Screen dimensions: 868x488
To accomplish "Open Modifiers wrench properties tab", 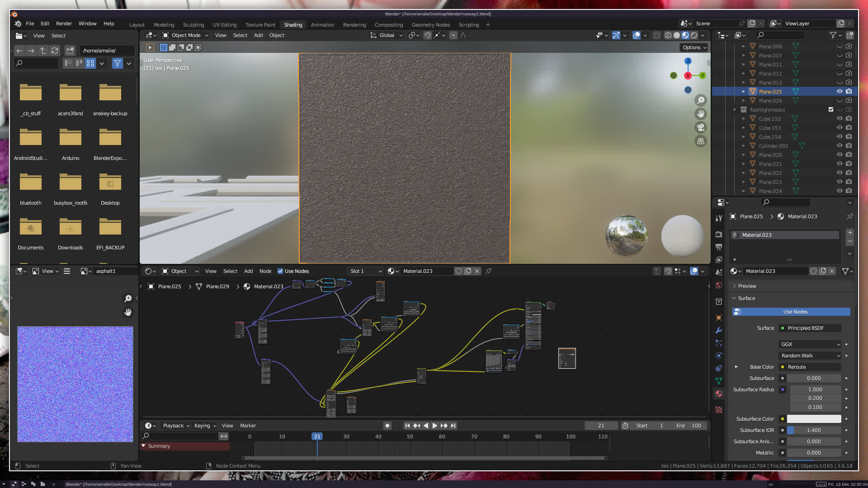I will (x=719, y=330).
